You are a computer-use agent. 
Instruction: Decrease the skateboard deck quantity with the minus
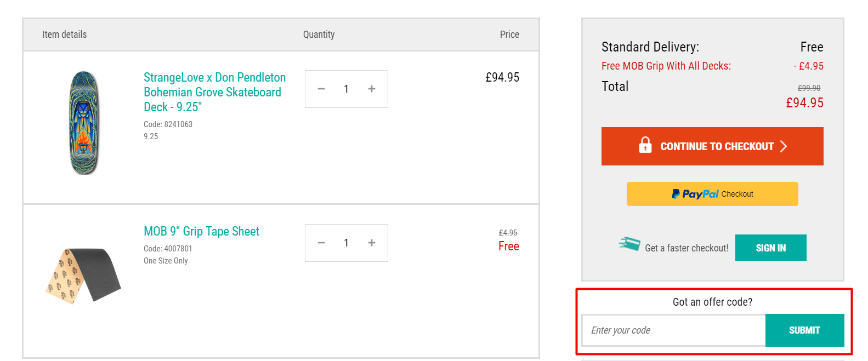pos(321,88)
